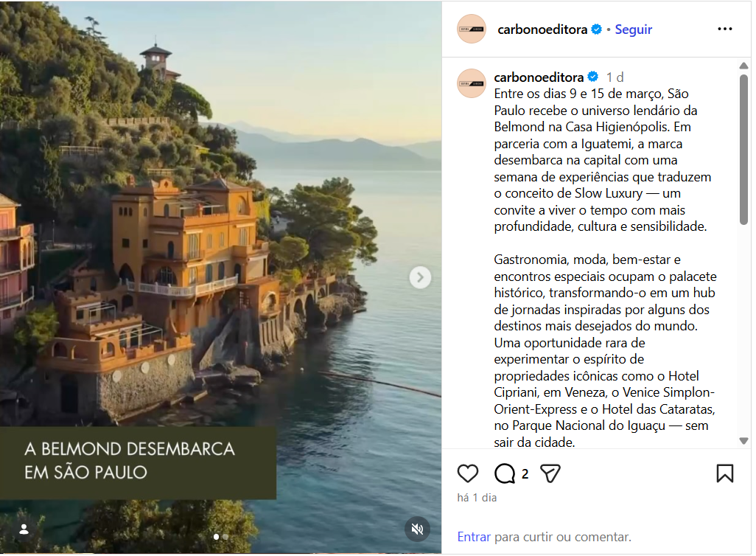Open the carbonoeditora header profile avatar
The height and width of the screenshot is (556, 756).
[x=471, y=29]
